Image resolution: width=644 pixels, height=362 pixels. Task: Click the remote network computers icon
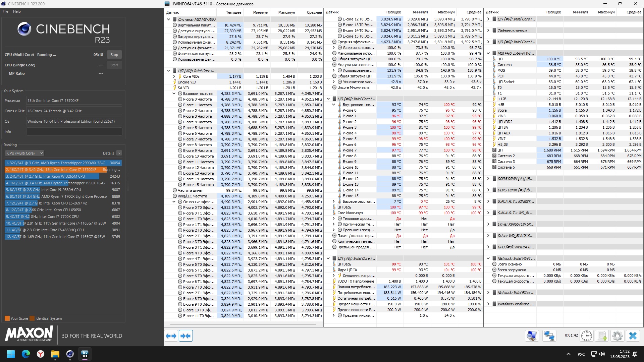pyautogui.click(x=549, y=336)
